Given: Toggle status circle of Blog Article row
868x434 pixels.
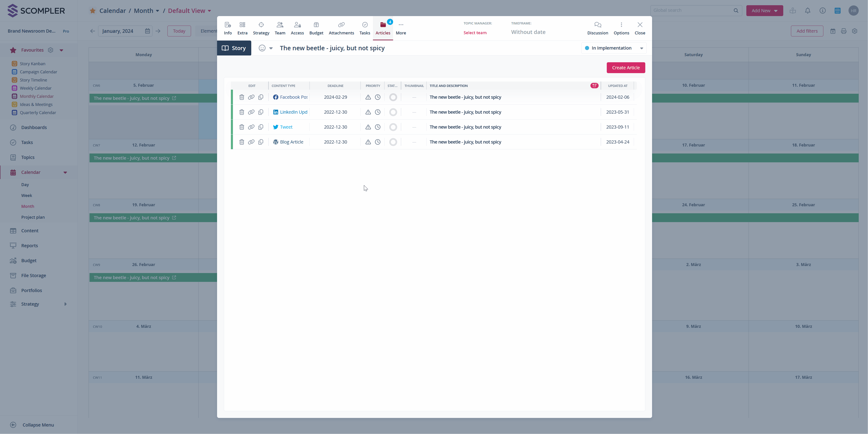Looking at the screenshot, I should coord(393,142).
